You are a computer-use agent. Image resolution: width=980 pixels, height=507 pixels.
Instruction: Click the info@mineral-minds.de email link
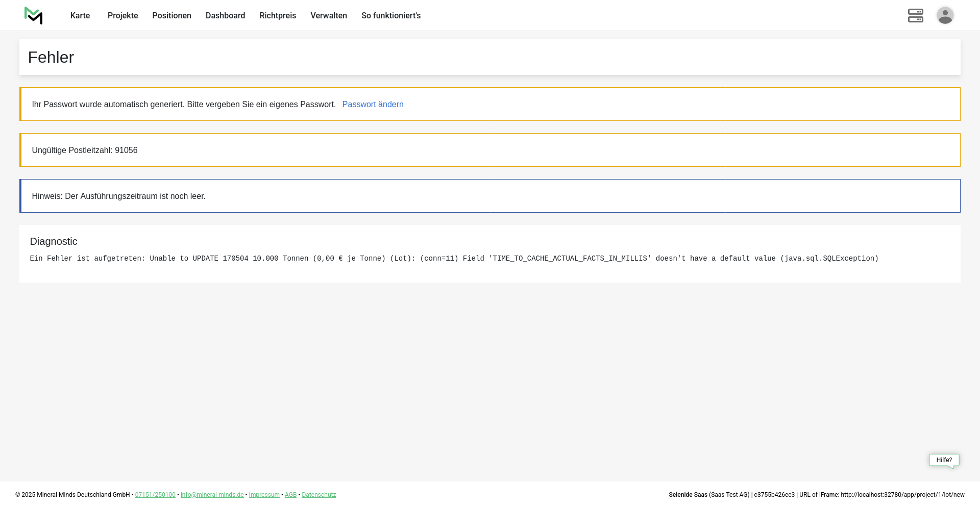click(x=212, y=495)
